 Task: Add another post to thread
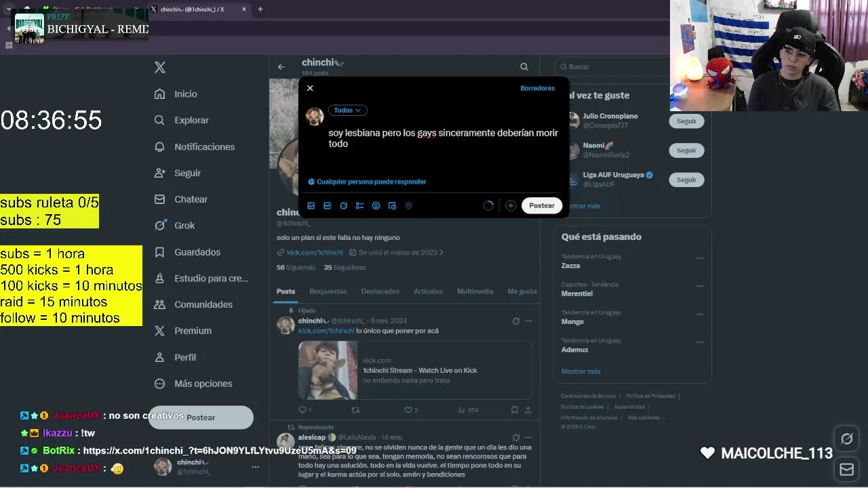pyautogui.click(x=511, y=205)
